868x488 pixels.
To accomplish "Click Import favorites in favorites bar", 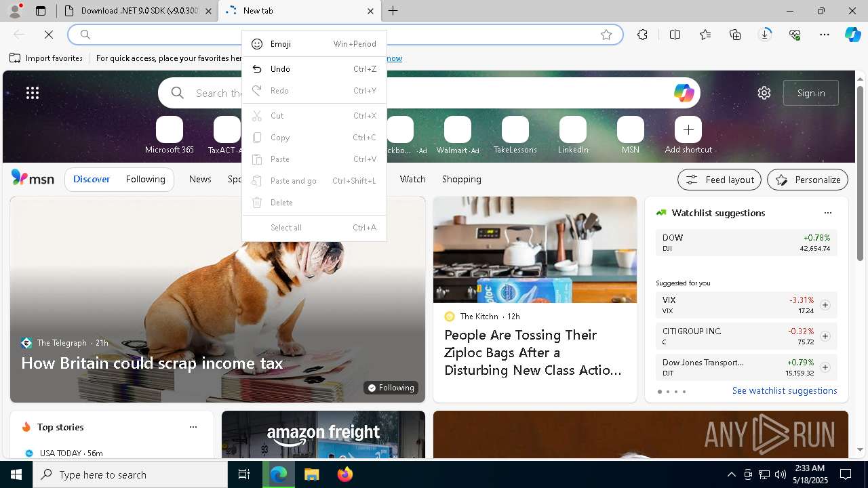I will tap(46, 58).
